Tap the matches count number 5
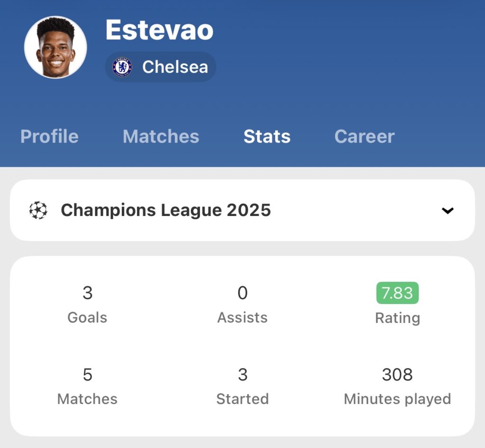 pyautogui.click(x=88, y=375)
